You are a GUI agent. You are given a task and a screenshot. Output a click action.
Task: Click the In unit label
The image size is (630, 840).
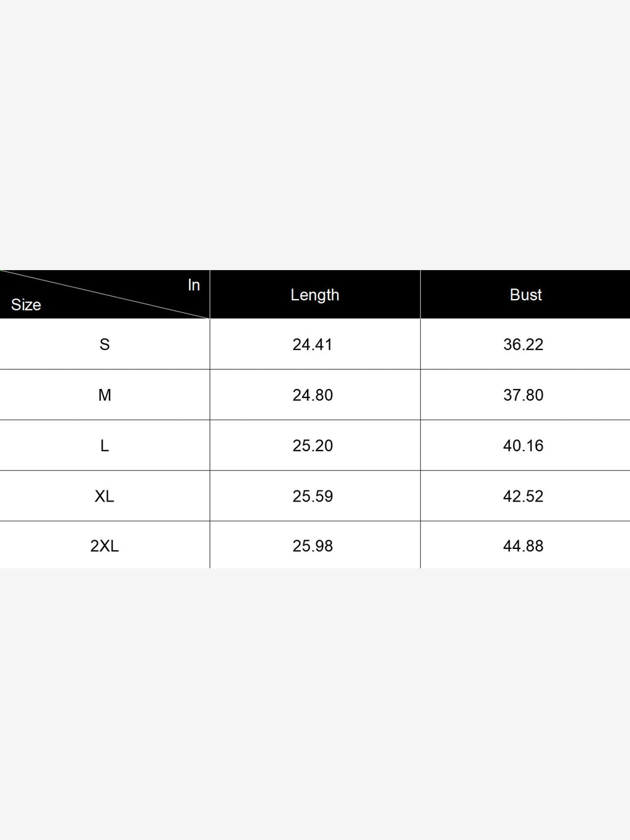pos(194,285)
